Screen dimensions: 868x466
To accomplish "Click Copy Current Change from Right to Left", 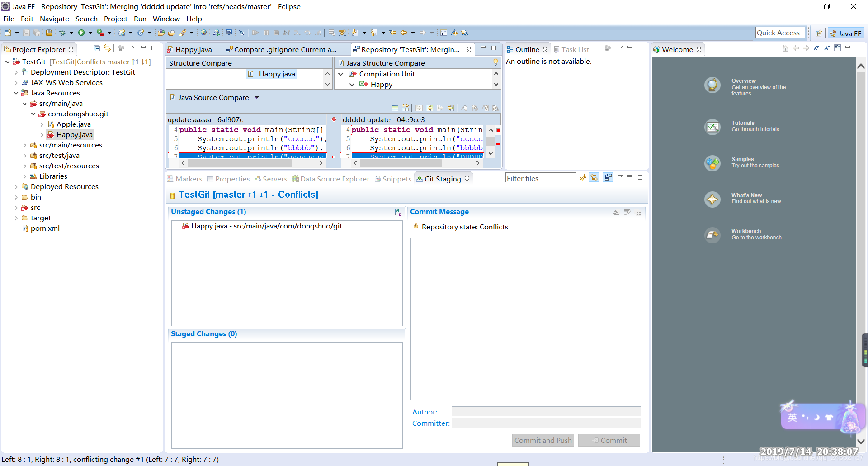I will 451,108.
